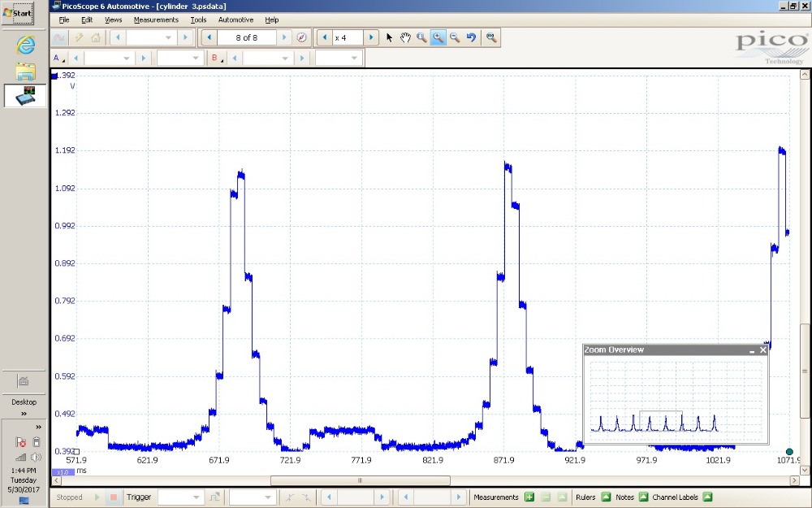This screenshot has height=508, width=812.
Task: Open the Channel B options dropdown
Action: [x=216, y=59]
